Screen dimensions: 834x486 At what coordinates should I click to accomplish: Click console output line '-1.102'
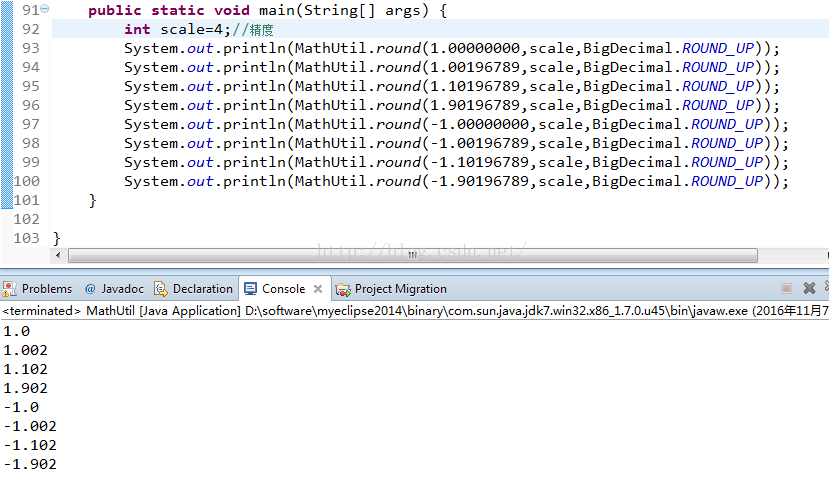(30, 445)
